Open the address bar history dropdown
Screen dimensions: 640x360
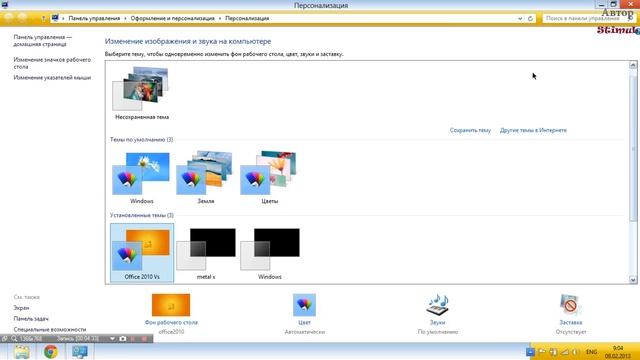520,18
